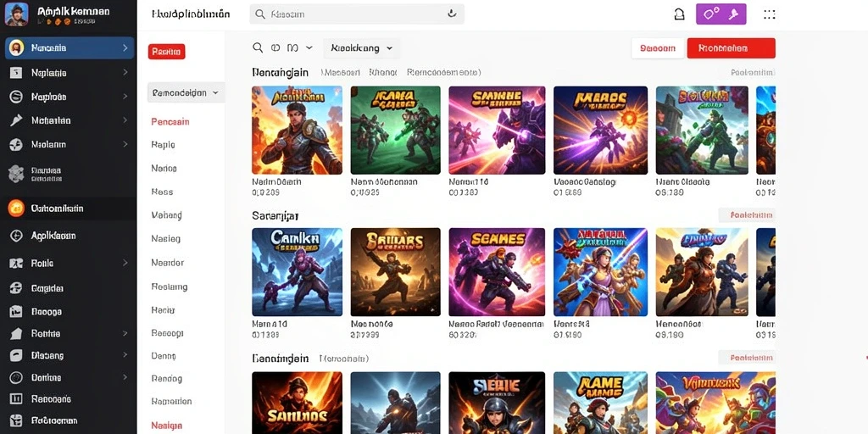
Task: Select Mahang in the category list
Action: (x=167, y=215)
